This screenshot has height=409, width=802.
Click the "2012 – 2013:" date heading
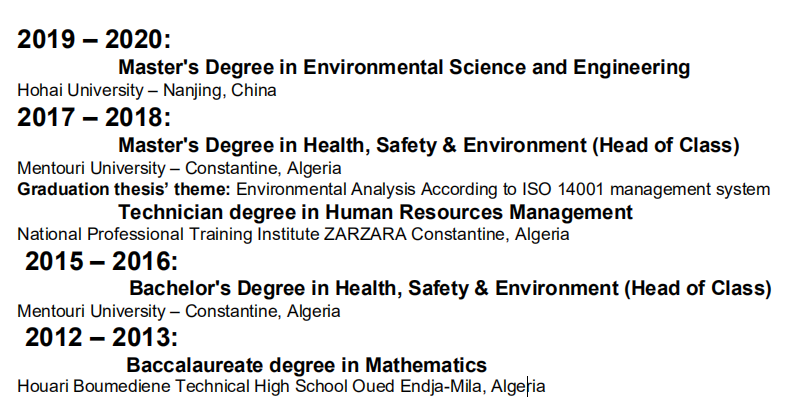click(101, 337)
